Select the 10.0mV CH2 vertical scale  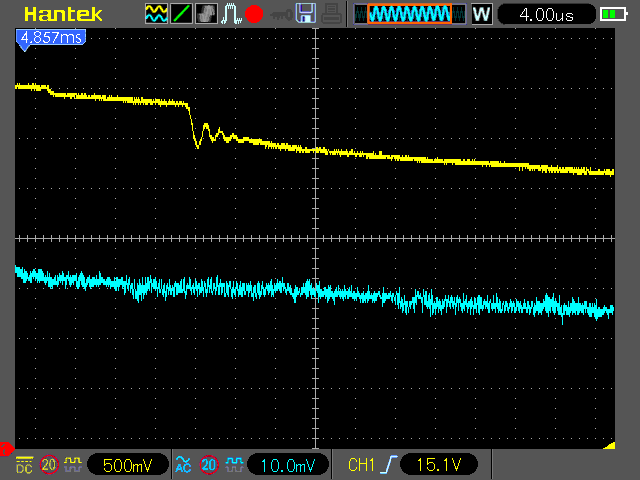pyautogui.click(x=288, y=465)
